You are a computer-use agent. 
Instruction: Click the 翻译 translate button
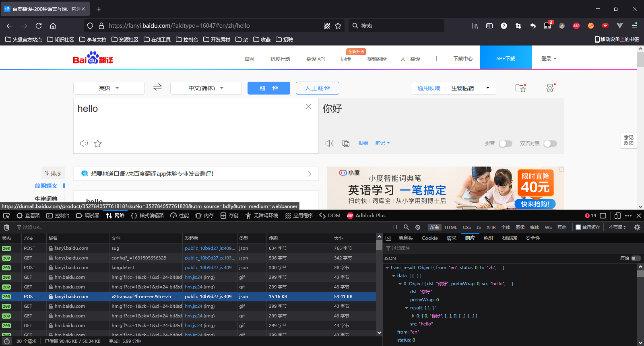tap(269, 88)
